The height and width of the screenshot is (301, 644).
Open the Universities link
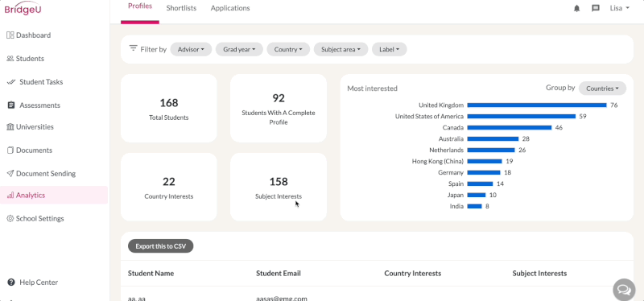[35, 127]
